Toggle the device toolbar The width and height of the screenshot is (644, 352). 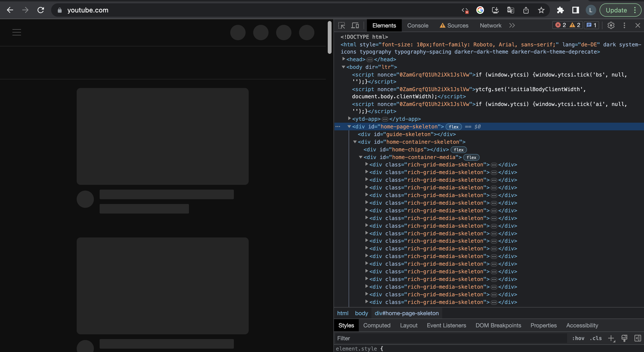[355, 25]
